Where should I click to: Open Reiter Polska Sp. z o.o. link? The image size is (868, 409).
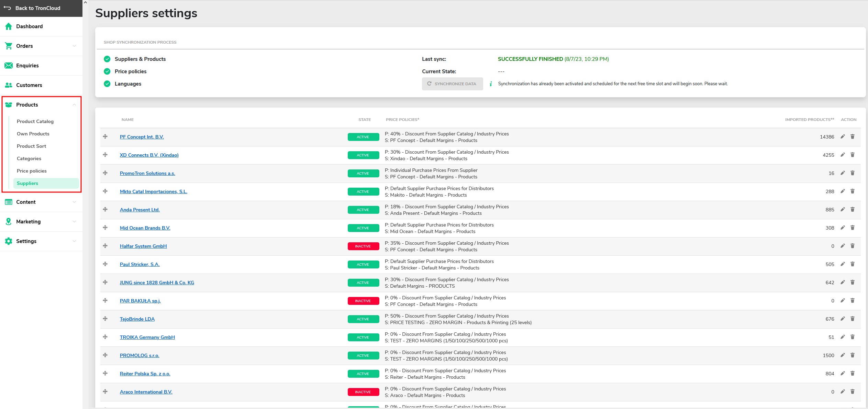(x=145, y=374)
